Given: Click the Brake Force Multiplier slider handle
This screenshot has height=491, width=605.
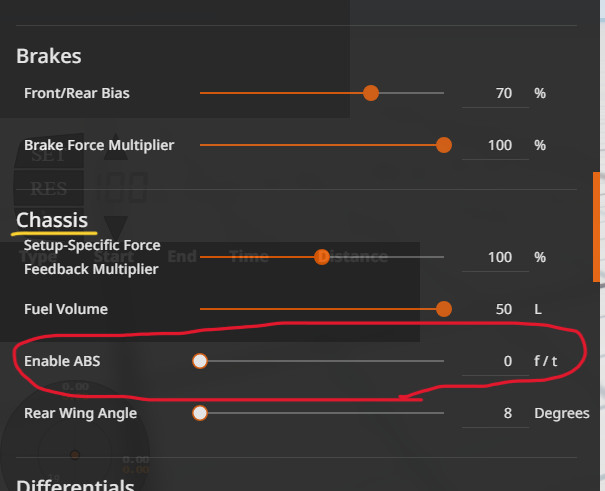Looking at the screenshot, I should pyautogui.click(x=444, y=145).
